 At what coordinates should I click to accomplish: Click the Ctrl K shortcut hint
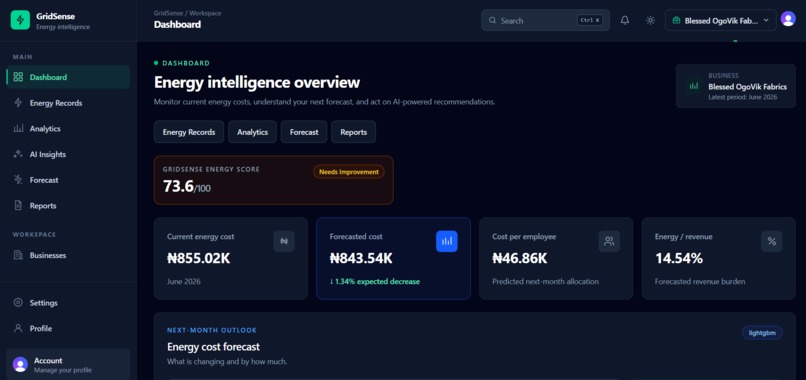590,21
